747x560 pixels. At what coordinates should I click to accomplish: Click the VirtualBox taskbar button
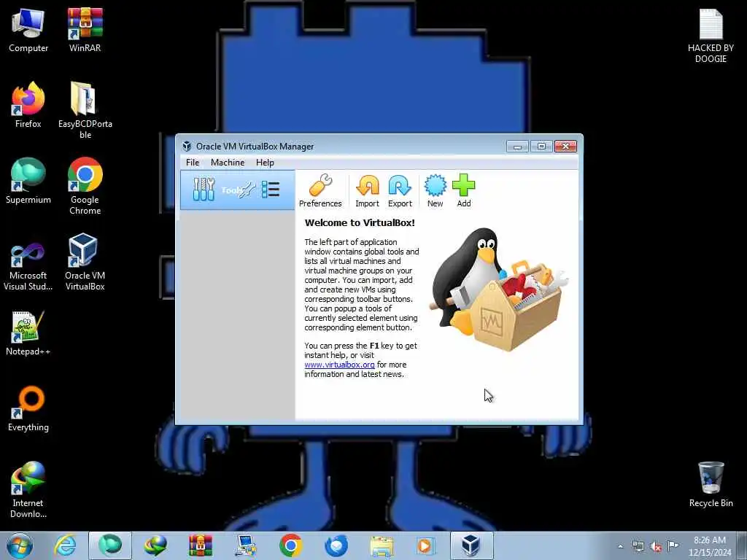click(x=471, y=545)
